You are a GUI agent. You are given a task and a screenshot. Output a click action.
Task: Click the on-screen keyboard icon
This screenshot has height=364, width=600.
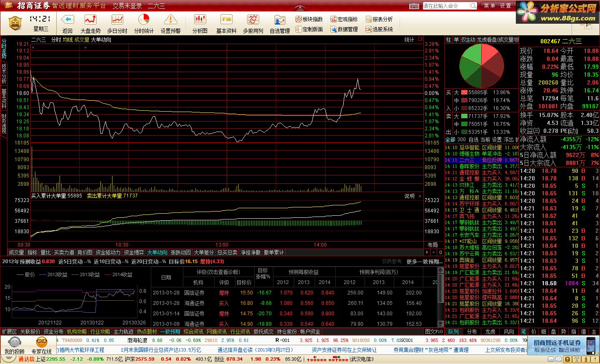coord(414,6)
